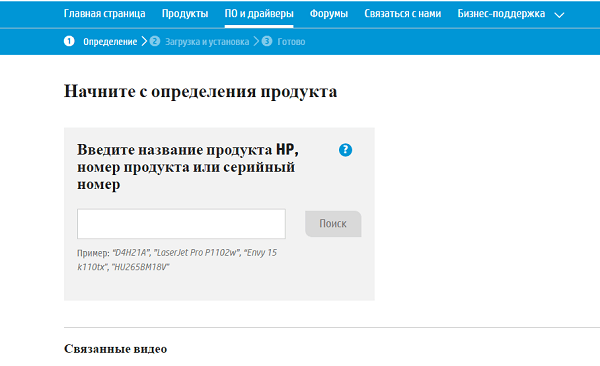
Task: Click the Начните с определения продукта heading
Action: pyautogui.click(x=201, y=92)
